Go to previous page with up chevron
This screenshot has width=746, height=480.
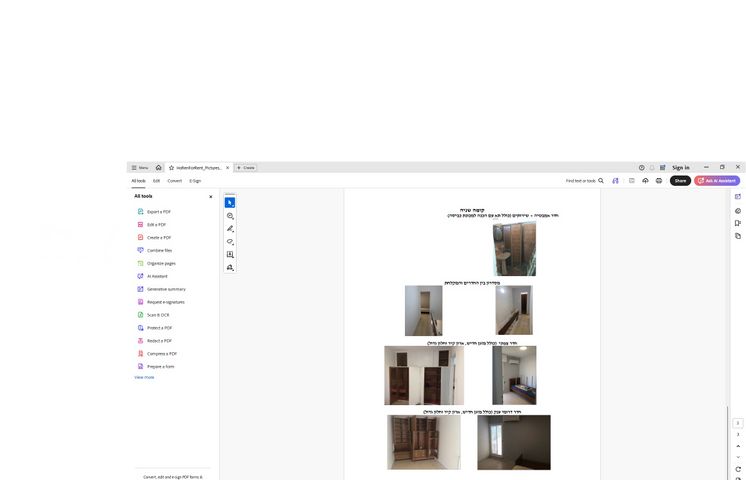(738, 446)
